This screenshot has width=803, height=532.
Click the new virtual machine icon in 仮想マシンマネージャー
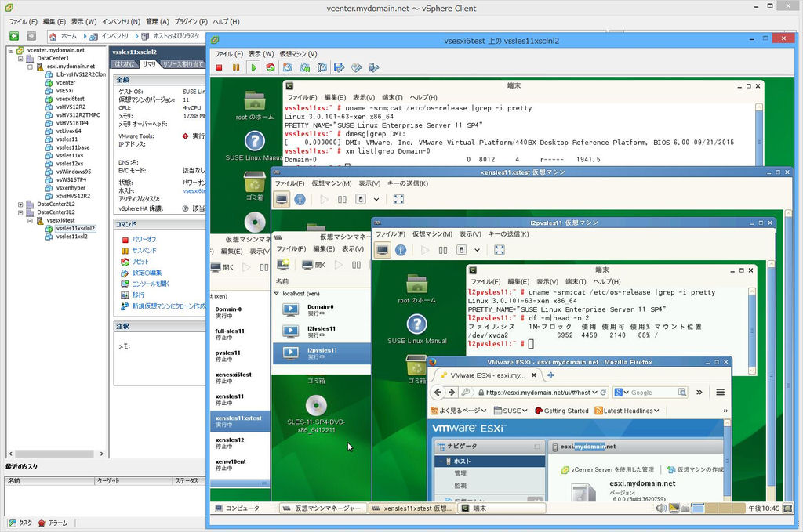point(283,265)
